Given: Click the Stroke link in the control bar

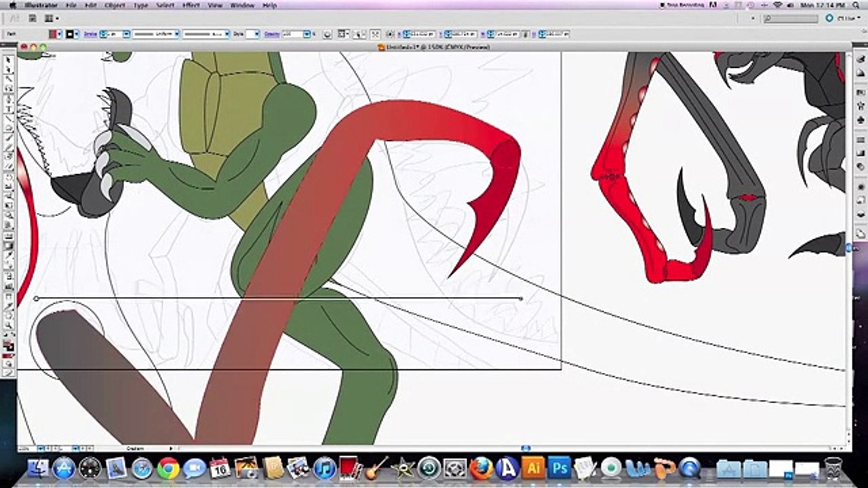Looking at the screenshot, I should (x=90, y=34).
